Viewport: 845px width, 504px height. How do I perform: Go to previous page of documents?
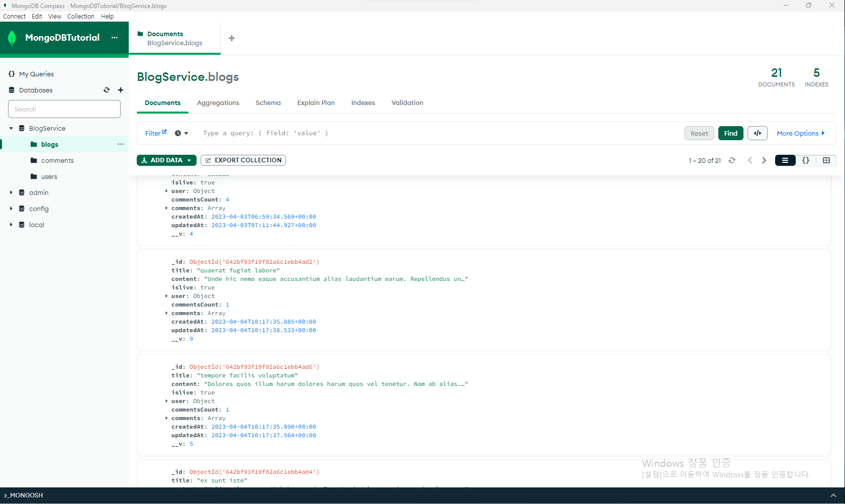750,160
